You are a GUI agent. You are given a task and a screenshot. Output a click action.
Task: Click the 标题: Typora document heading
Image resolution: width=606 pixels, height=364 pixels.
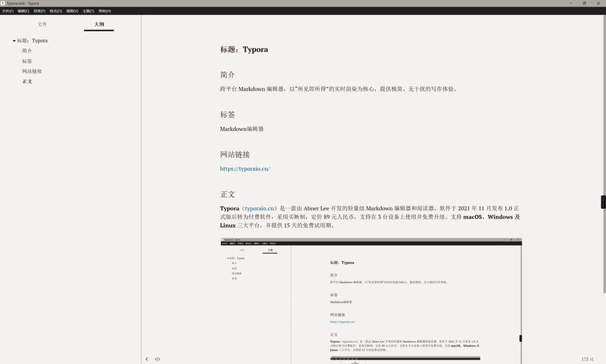[244, 49]
